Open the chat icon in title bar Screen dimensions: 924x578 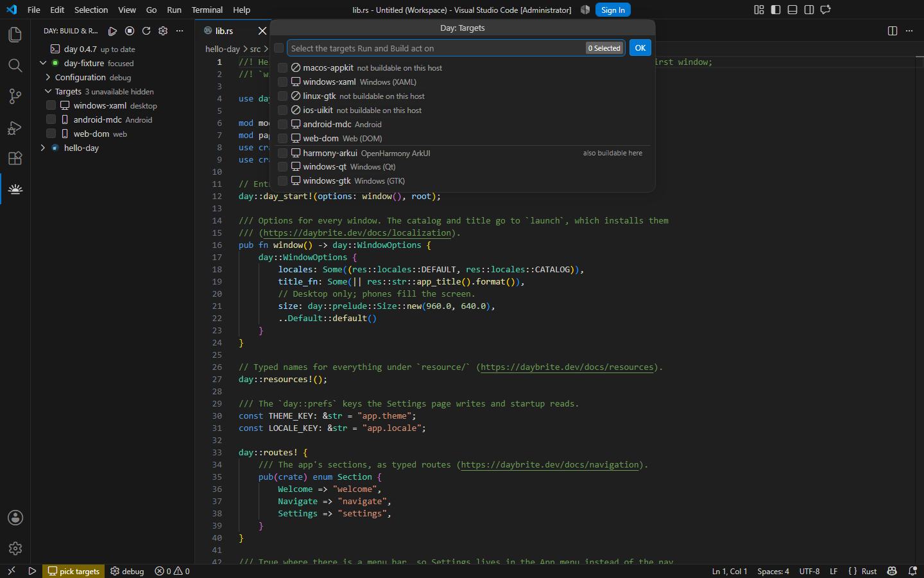[x=826, y=10]
